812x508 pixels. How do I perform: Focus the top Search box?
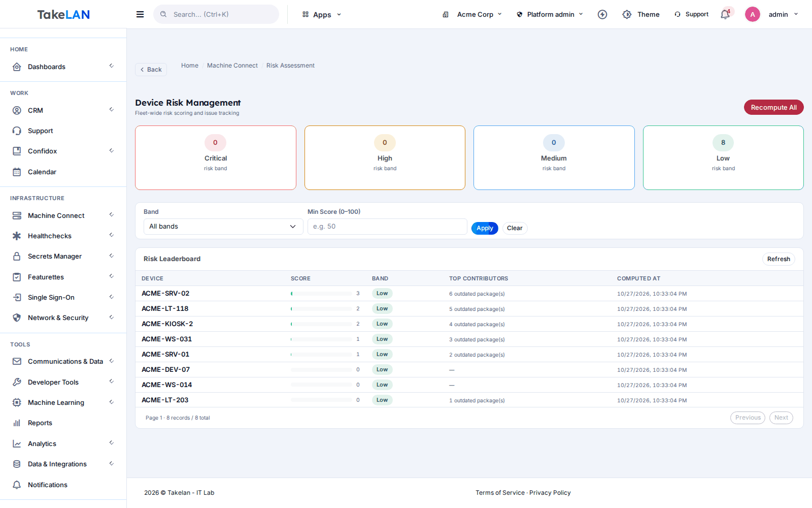(x=216, y=14)
